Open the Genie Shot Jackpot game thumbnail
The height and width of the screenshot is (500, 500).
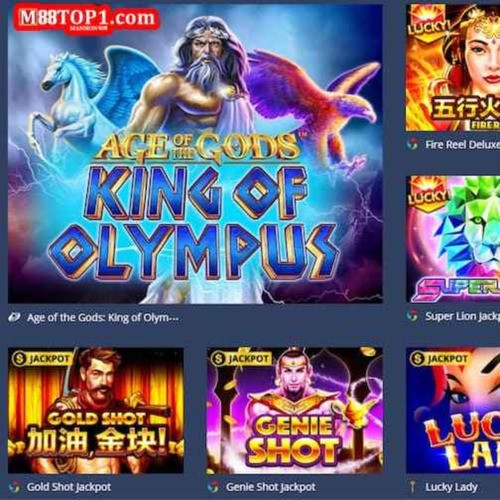295,410
